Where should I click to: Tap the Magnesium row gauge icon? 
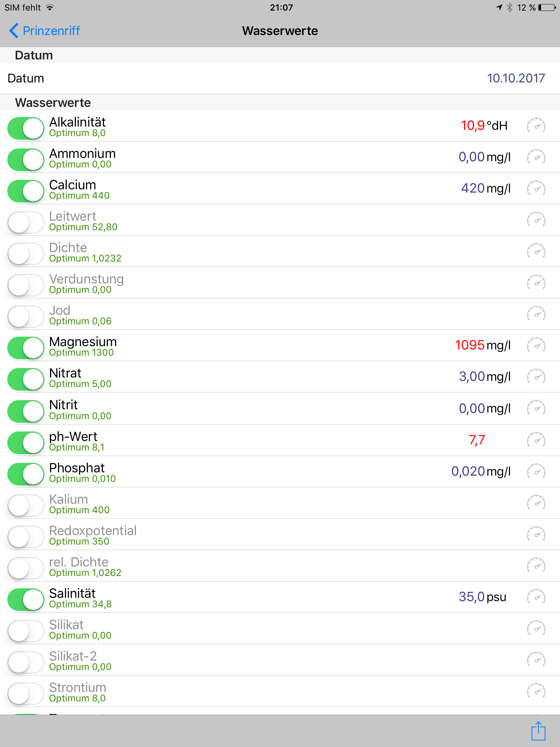coord(536,345)
